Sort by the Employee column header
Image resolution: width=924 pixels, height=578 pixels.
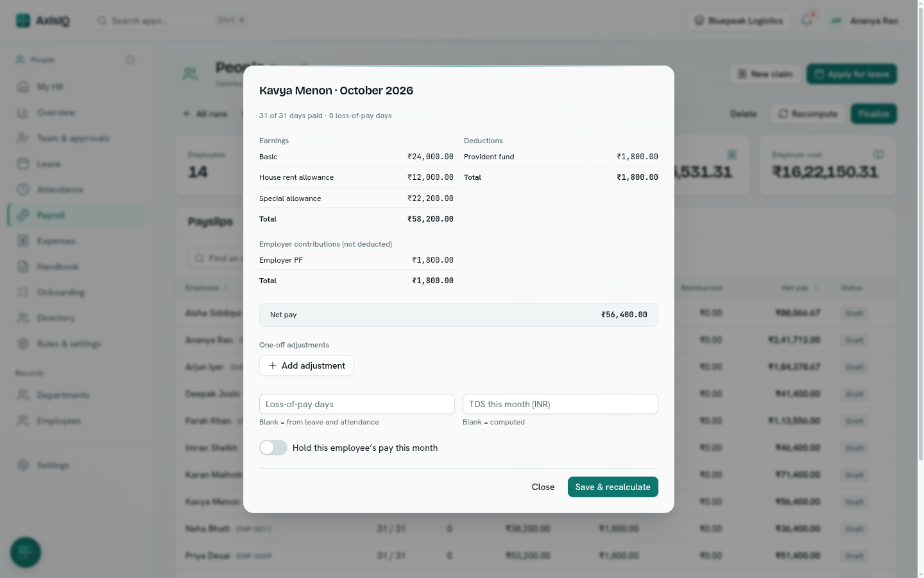tap(207, 288)
